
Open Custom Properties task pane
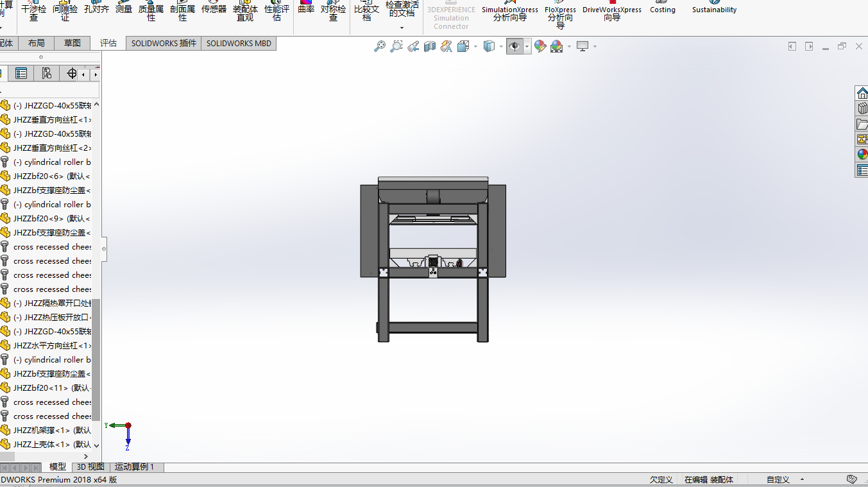point(862,170)
